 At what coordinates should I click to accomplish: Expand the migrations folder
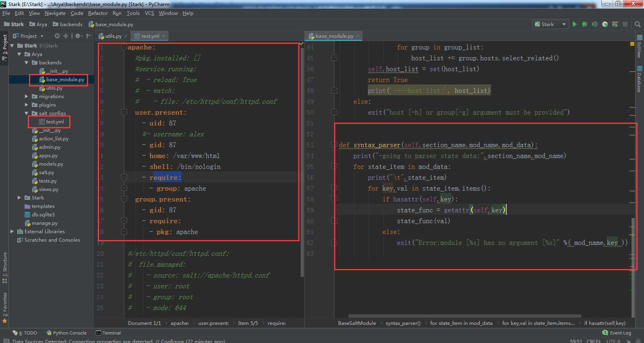click(x=27, y=96)
